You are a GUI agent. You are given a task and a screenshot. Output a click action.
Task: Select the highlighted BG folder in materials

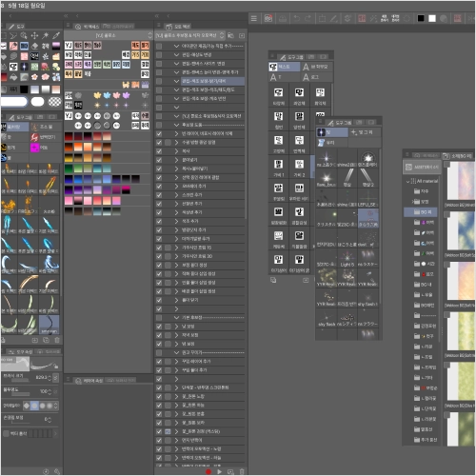pos(421,212)
